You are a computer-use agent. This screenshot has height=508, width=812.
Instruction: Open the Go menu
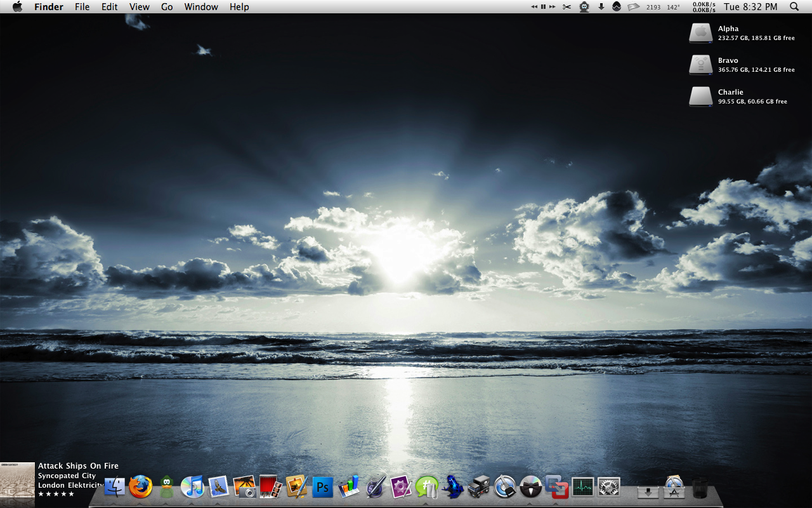(x=167, y=7)
